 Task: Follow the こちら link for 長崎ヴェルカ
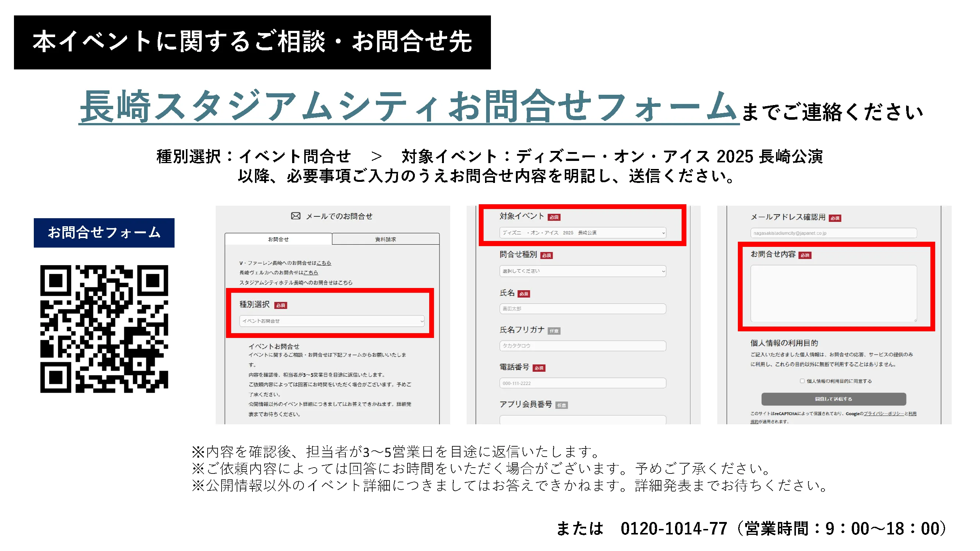coord(310,272)
